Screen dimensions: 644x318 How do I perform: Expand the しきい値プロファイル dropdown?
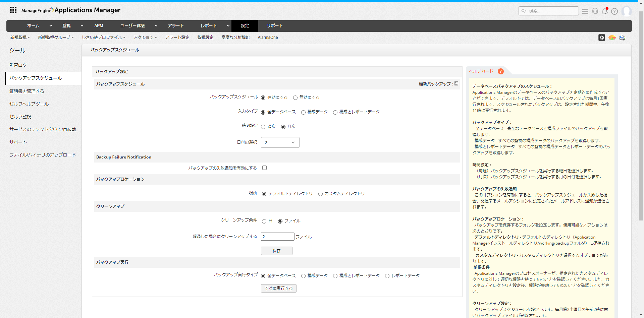pos(103,38)
